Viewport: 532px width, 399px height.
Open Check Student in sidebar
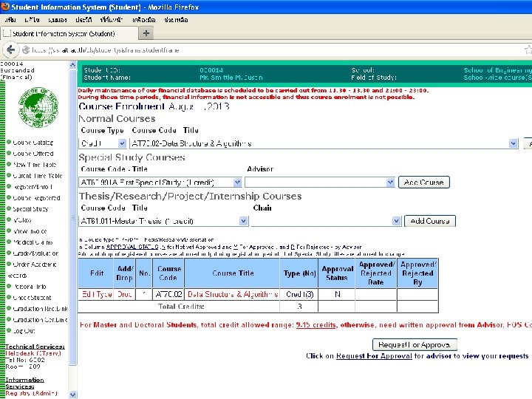32,298
